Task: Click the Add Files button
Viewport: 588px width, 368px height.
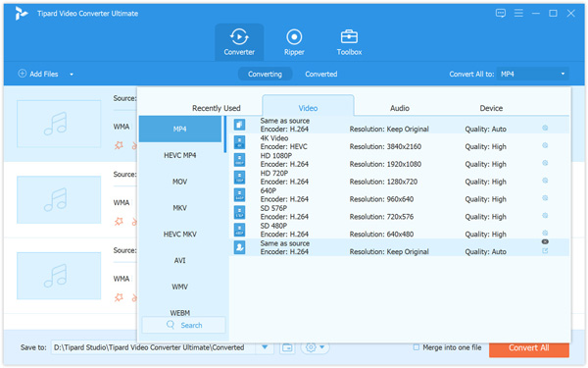Action: pos(38,74)
